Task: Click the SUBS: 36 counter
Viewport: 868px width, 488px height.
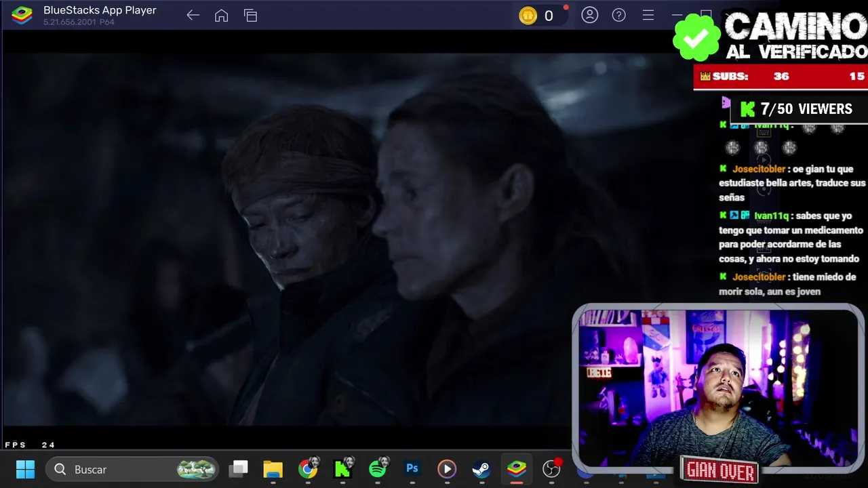Action: point(781,77)
